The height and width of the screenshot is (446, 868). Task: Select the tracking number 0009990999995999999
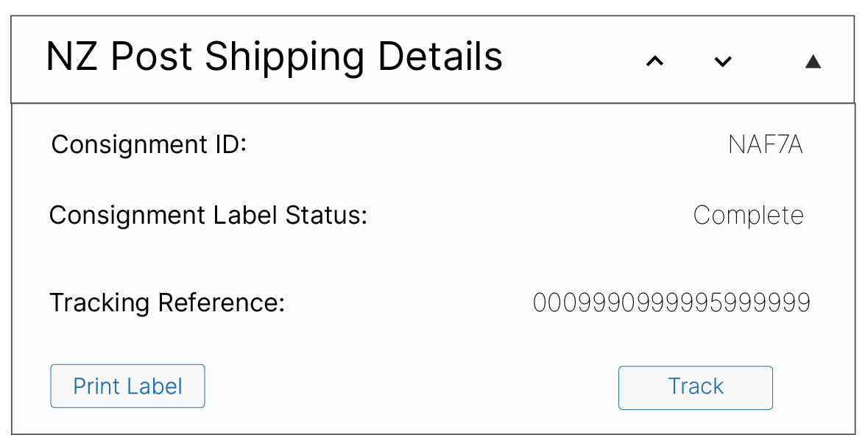[671, 302]
